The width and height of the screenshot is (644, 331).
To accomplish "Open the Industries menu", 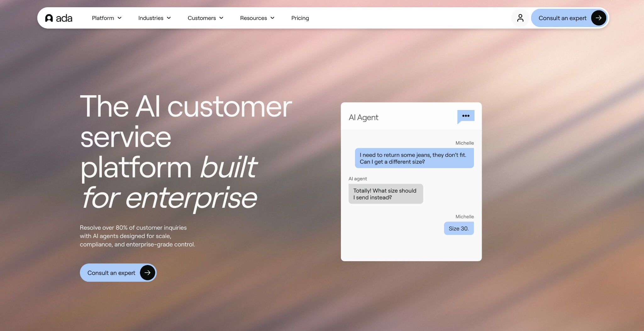I will (x=151, y=18).
